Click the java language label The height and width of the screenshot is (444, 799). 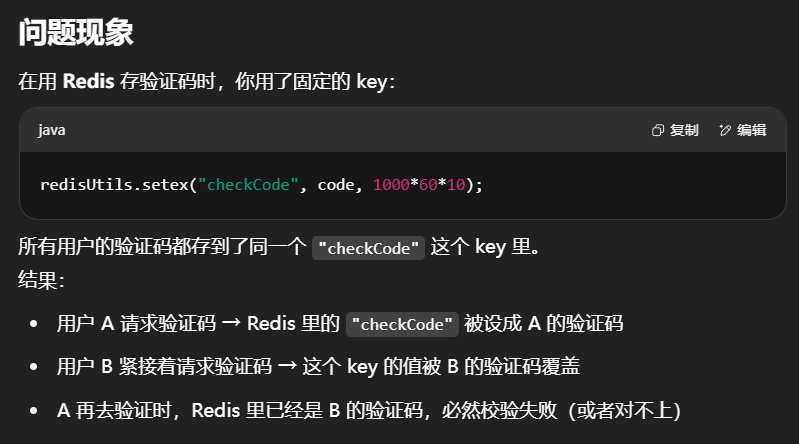pyautogui.click(x=52, y=130)
